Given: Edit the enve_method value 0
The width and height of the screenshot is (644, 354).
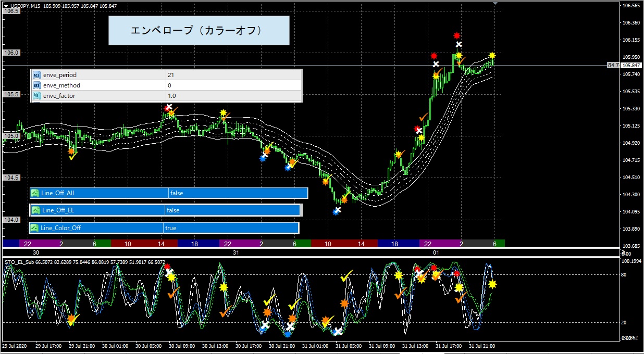Looking at the screenshot, I should (233, 85).
